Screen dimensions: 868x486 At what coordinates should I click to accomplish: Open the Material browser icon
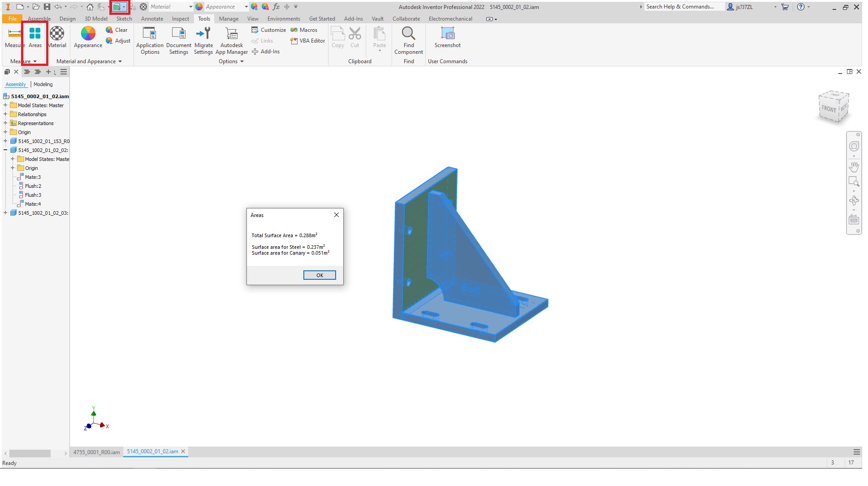click(57, 34)
